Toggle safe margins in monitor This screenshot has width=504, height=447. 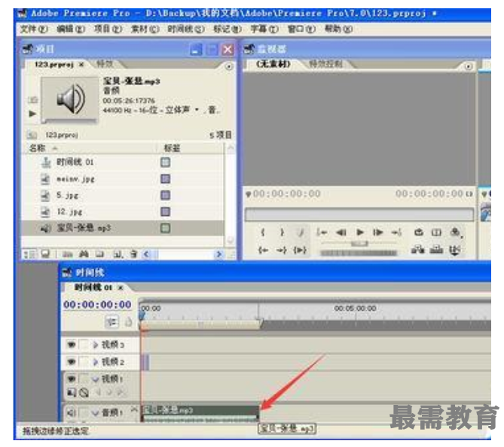pyautogui.click(x=436, y=233)
